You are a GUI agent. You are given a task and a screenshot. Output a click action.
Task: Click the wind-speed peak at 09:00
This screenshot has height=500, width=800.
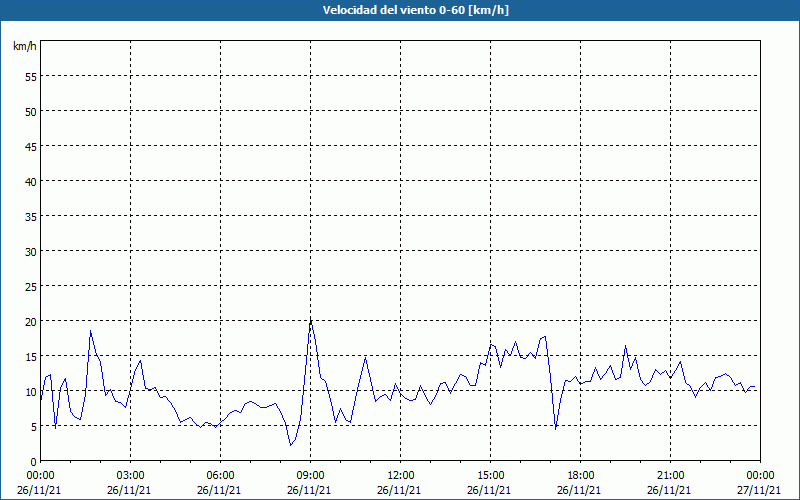point(311,319)
